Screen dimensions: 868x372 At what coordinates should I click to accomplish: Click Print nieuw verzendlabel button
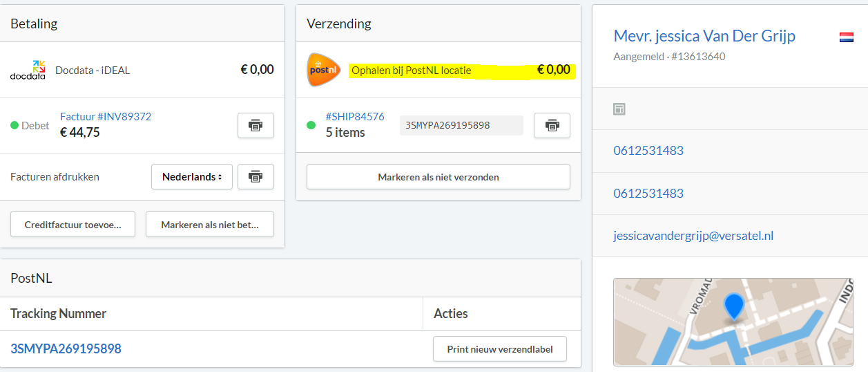499,348
